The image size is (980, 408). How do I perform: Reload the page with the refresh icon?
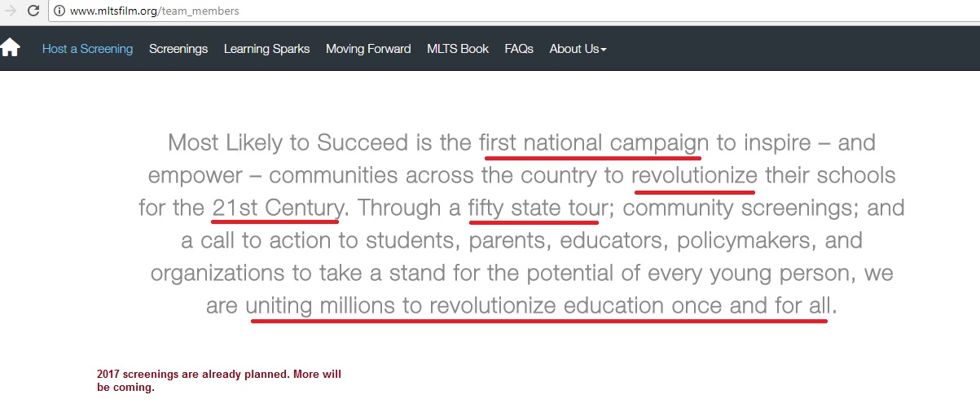pos(33,11)
